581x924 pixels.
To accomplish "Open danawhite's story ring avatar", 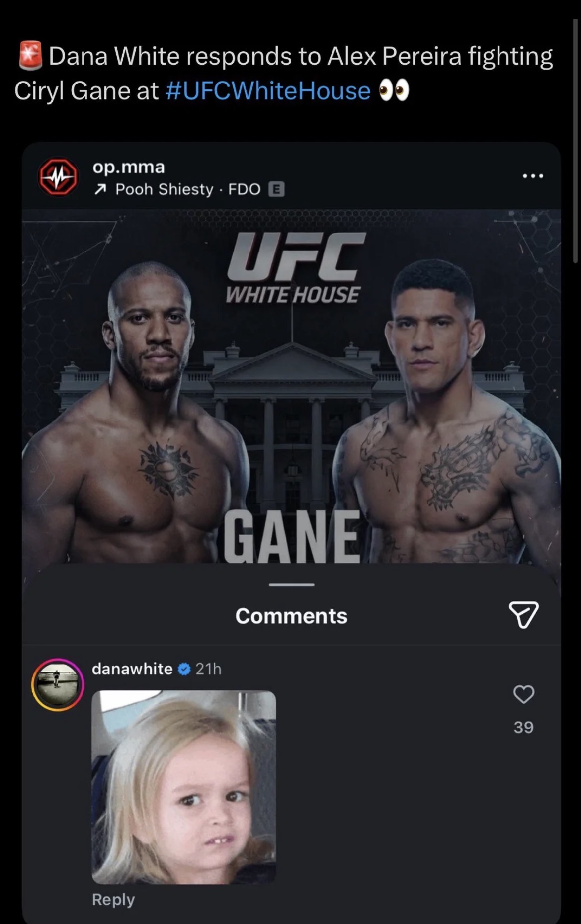I will coord(58,684).
